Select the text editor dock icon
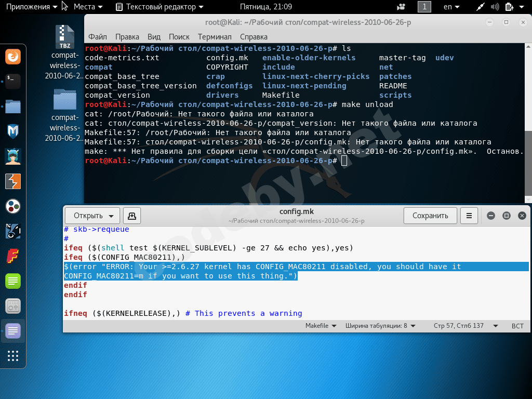532x399 pixels. point(13,331)
